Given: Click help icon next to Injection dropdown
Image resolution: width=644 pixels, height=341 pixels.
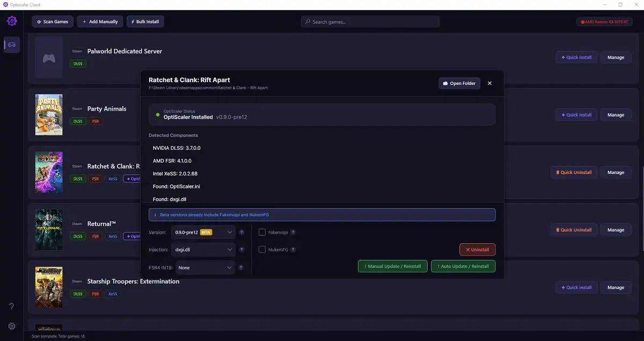Looking at the screenshot, I should click(241, 250).
